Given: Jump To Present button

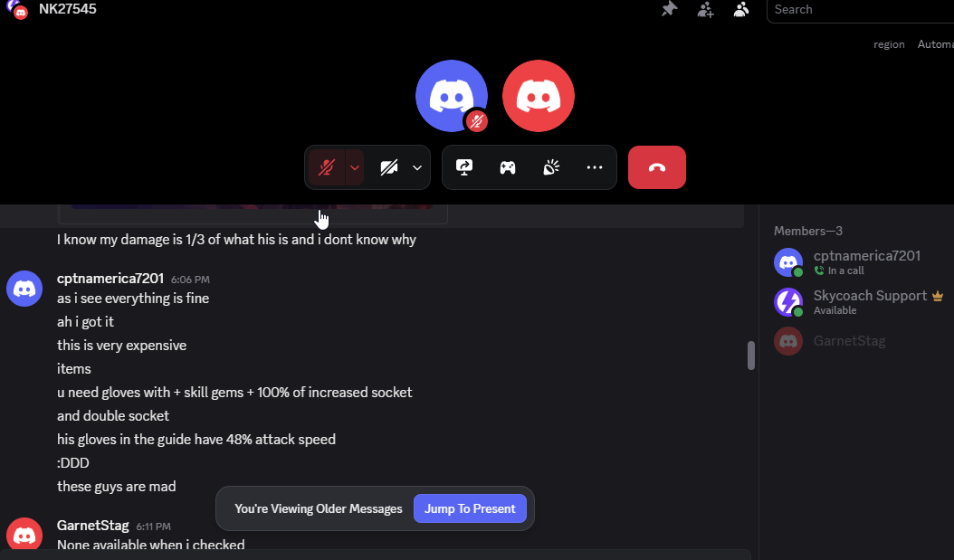Looking at the screenshot, I should 470,509.
